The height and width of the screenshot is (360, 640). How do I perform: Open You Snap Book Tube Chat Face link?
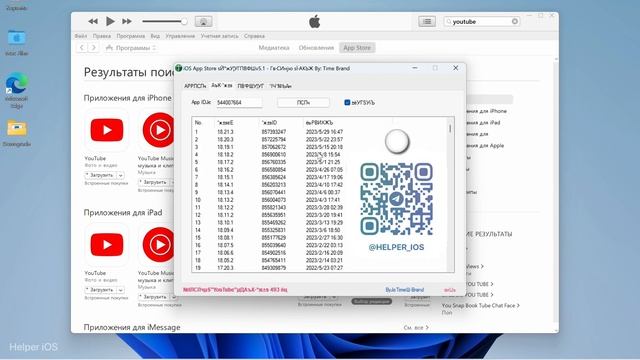pos(480,305)
